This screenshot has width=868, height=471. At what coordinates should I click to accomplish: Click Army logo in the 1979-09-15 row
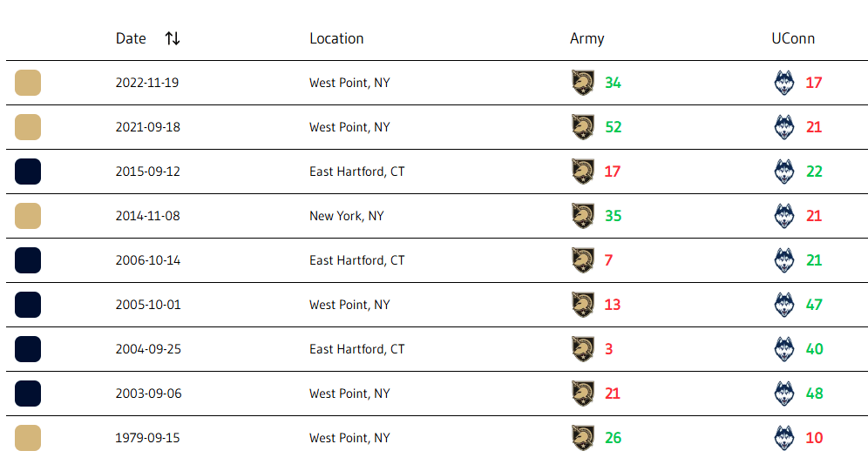[x=583, y=438]
